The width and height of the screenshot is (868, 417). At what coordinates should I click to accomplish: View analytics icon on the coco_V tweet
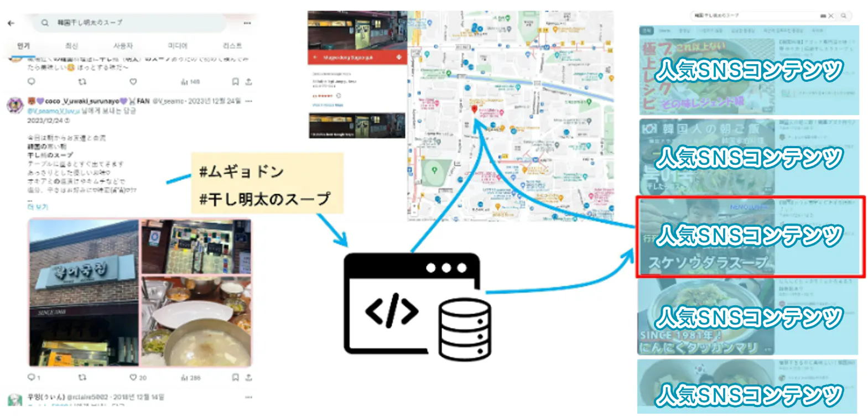tap(185, 377)
